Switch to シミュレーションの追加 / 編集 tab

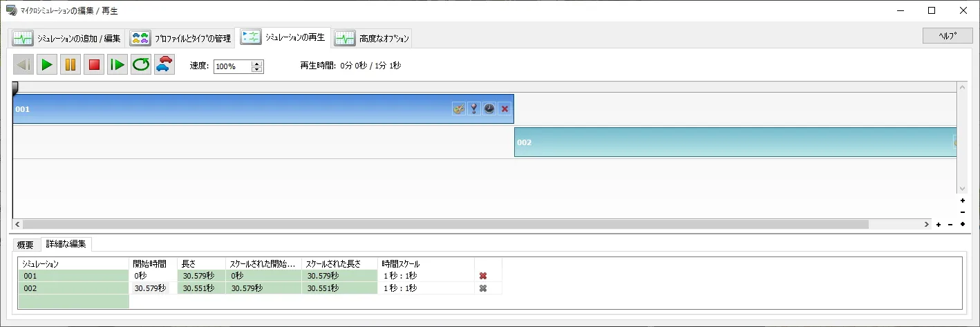pos(67,39)
